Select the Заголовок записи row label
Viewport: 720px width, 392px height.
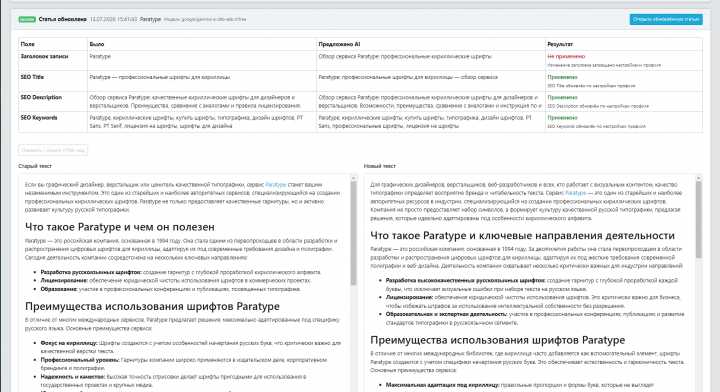[45, 56]
